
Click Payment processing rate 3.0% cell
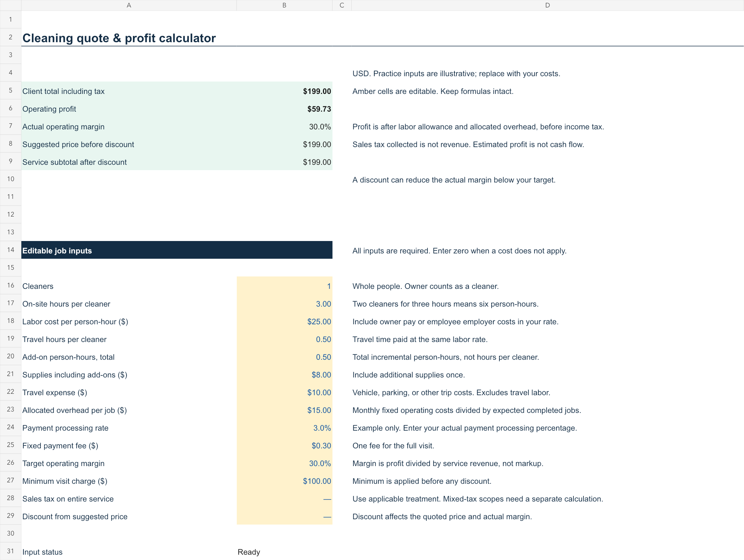284,427
